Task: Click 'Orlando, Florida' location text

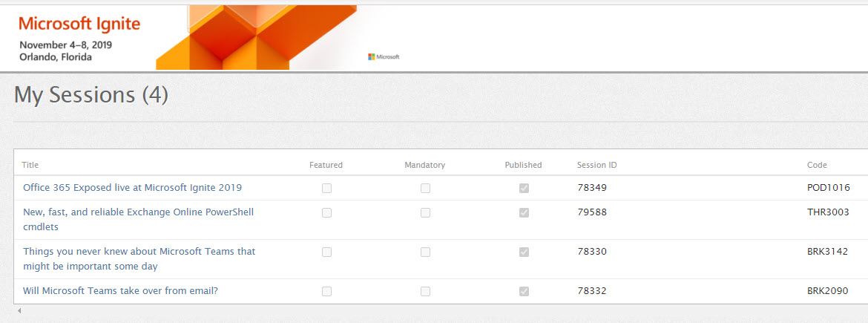Action: (56, 57)
